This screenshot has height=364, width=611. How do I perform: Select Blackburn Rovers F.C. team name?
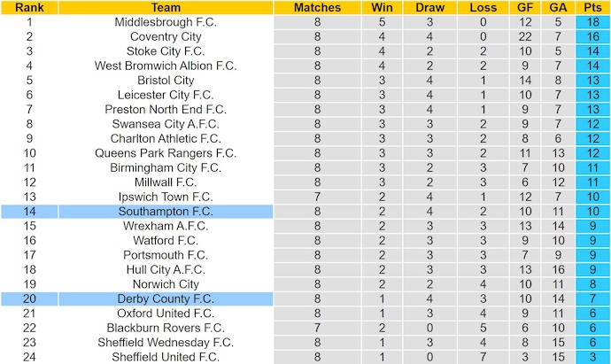pos(166,328)
